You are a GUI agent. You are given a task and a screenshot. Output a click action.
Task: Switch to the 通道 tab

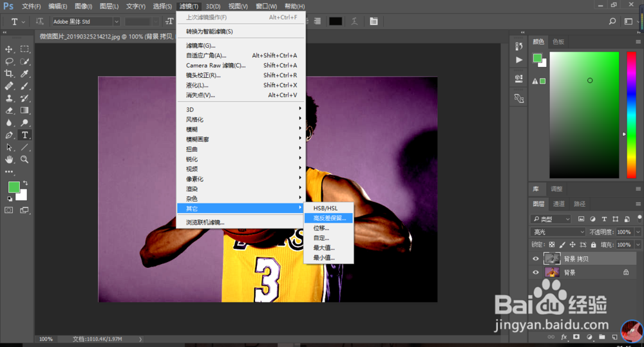click(558, 203)
